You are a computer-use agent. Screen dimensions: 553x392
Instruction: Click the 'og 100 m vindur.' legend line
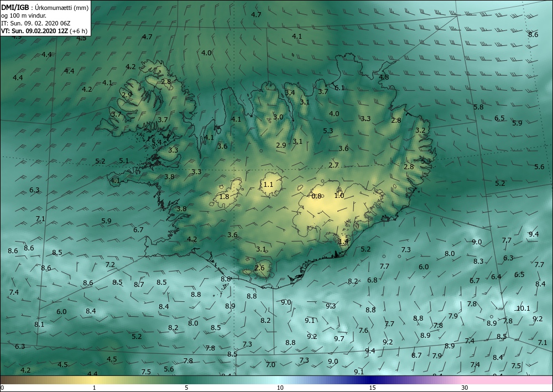click(x=24, y=15)
